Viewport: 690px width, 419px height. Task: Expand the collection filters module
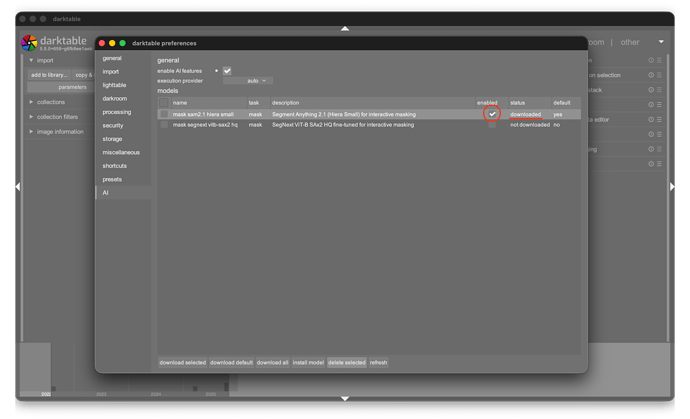[x=31, y=117]
